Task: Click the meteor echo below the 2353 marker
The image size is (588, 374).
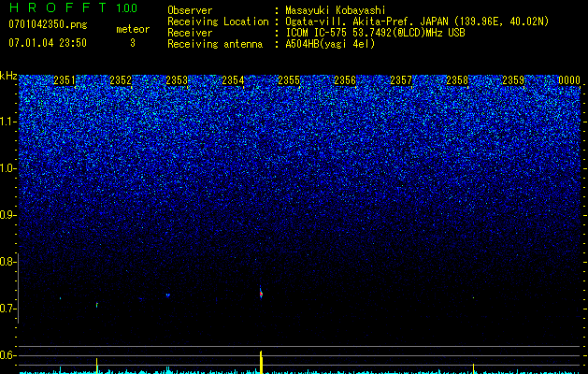Action: pyautogui.click(x=168, y=295)
